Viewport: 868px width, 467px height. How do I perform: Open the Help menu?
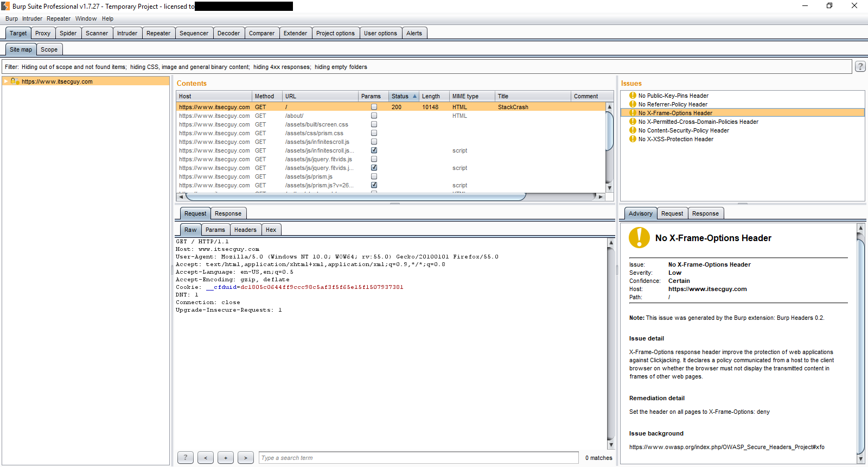pyautogui.click(x=107, y=18)
